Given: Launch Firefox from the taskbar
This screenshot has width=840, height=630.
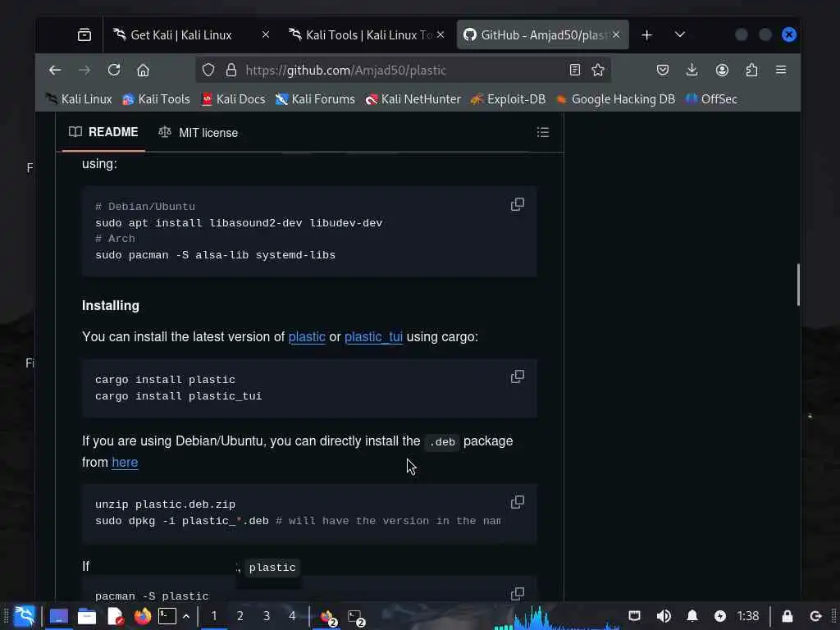Looking at the screenshot, I should coord(143,617).
